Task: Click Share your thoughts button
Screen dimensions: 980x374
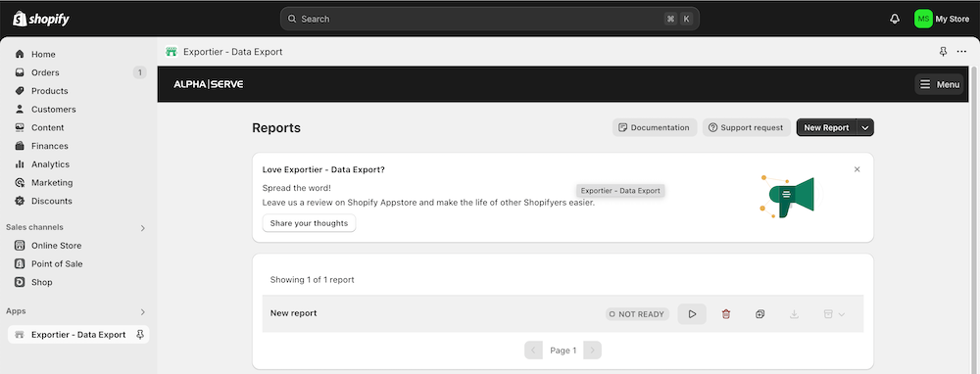Action: 309,223
